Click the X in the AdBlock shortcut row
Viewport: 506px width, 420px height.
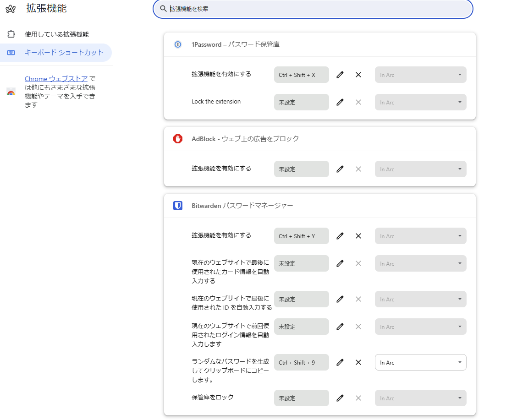[358, 169]
